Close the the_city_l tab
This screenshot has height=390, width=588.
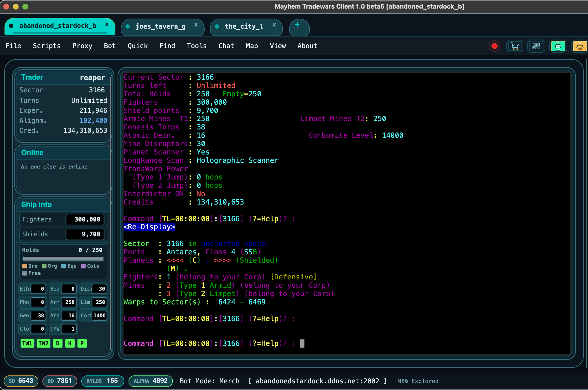point(274,25)
